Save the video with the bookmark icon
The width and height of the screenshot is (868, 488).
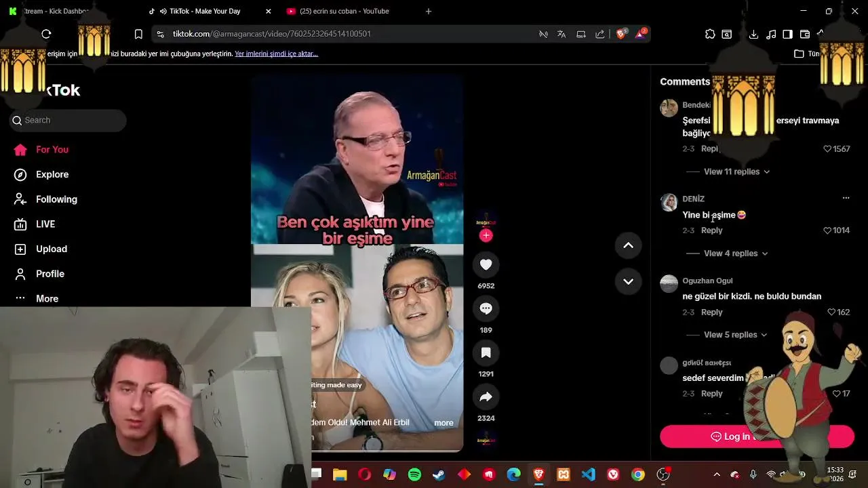click(486, 352)
